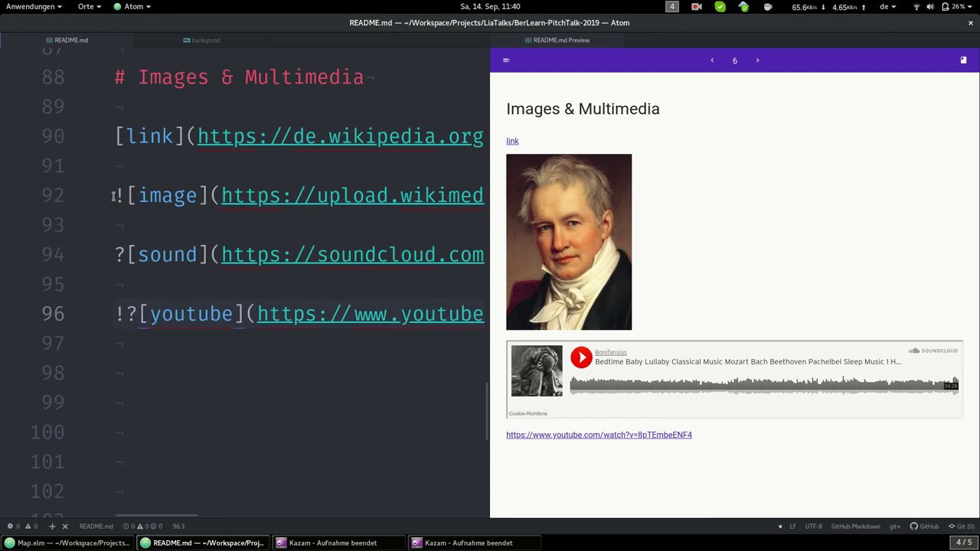
Task: Click the editor vertical scrollbar thumb
Action: coord(488,410)
